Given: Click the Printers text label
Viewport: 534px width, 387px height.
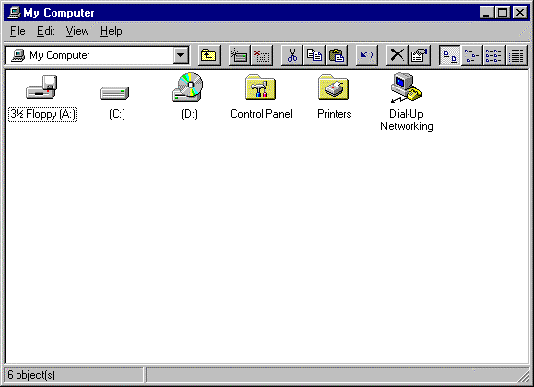Looking at the screenshot, I should (x=334, y=114).
